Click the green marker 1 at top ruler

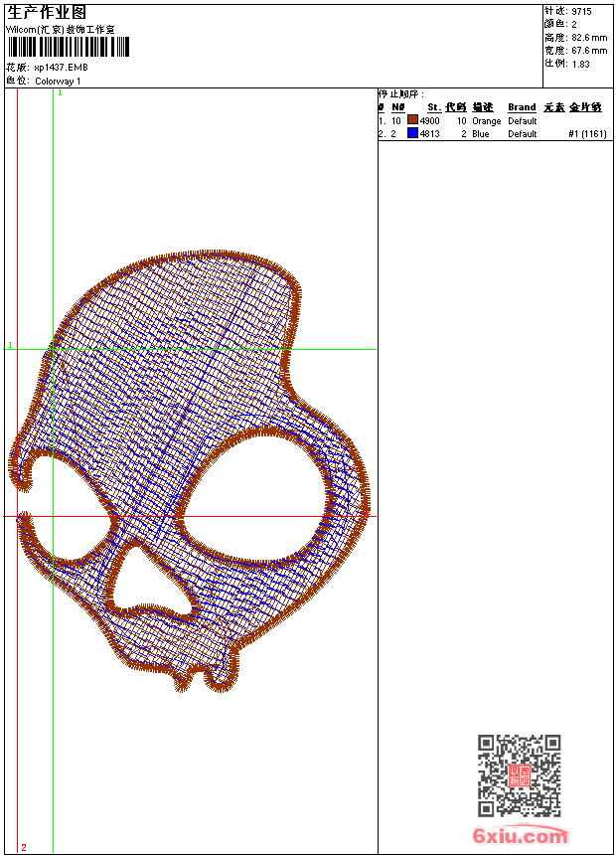tap(60, 92)
